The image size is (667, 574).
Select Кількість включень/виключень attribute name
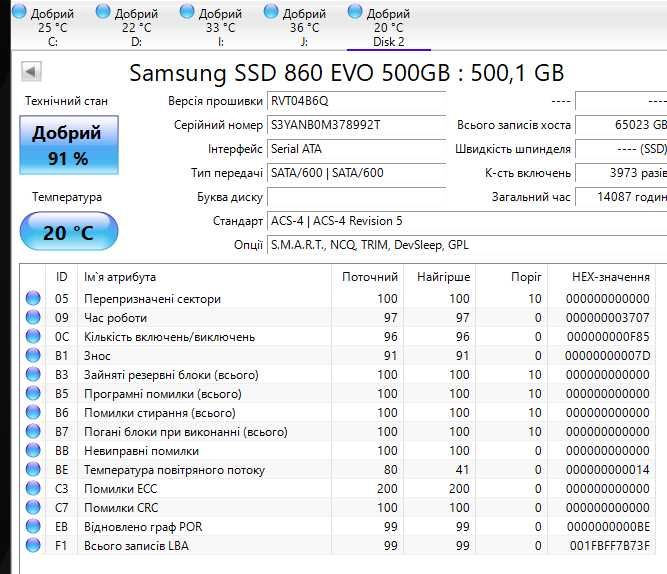[x=169, y=337]
